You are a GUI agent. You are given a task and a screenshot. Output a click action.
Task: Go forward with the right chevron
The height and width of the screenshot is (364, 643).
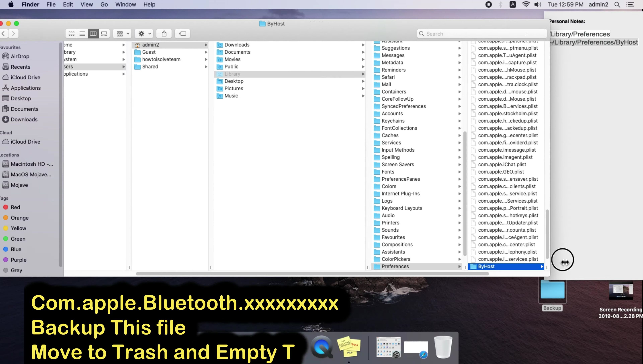14,33
